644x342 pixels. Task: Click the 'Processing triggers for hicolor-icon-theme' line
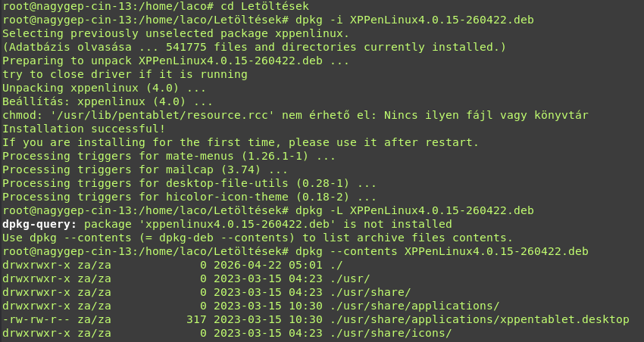point(189,197)
